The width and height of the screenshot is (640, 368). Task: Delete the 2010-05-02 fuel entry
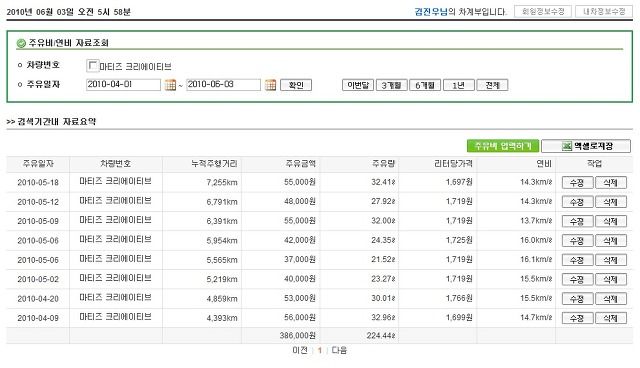pos(611,279)
